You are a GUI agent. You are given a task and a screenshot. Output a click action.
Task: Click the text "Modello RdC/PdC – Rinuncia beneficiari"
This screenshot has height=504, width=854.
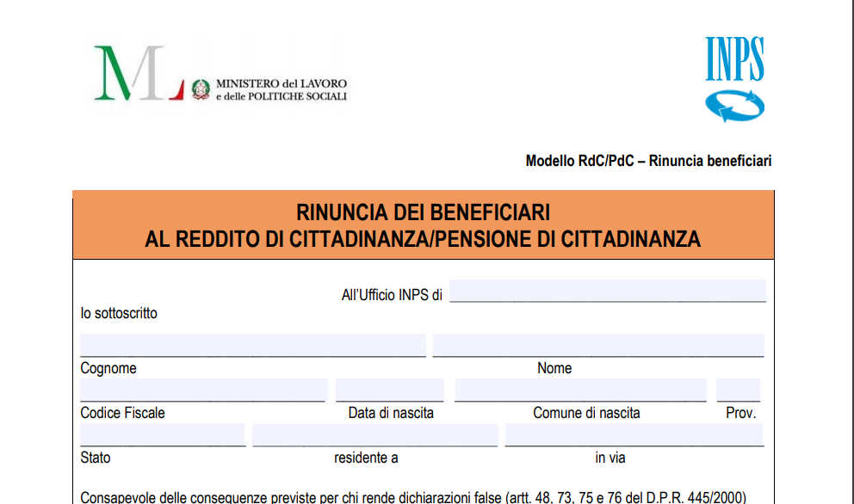point(648,161)
